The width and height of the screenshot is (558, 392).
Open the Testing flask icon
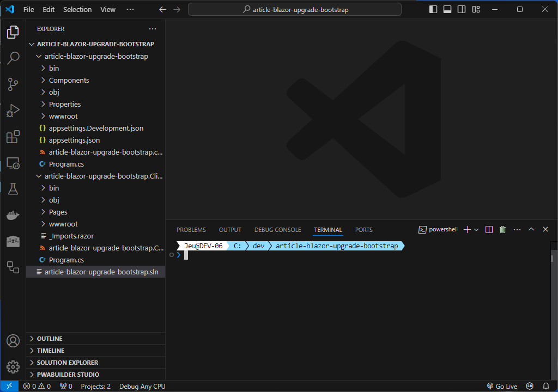[13, 189]
